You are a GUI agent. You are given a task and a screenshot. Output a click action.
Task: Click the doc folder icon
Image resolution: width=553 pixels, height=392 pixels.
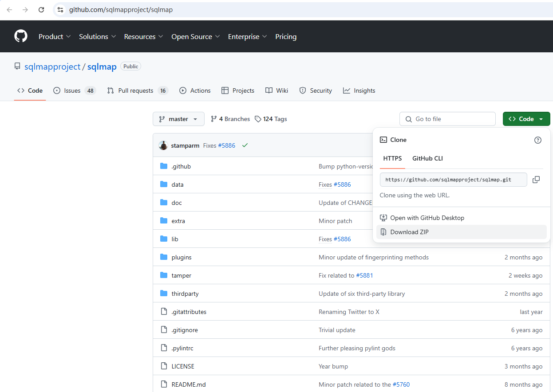click(164, 203)
